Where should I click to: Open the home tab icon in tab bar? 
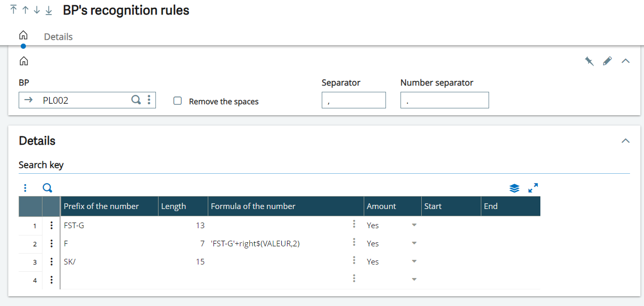pos(23,36)
